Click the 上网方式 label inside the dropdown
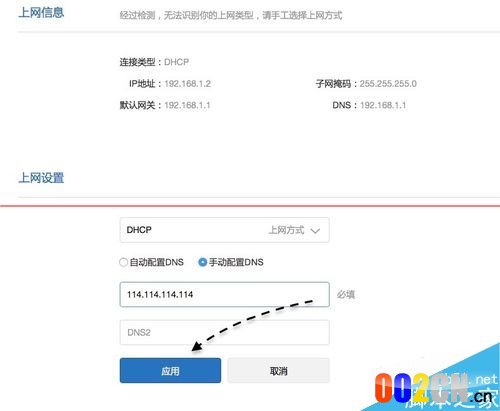The width and height of the screenshot is (500, 411). click(286, 230)
